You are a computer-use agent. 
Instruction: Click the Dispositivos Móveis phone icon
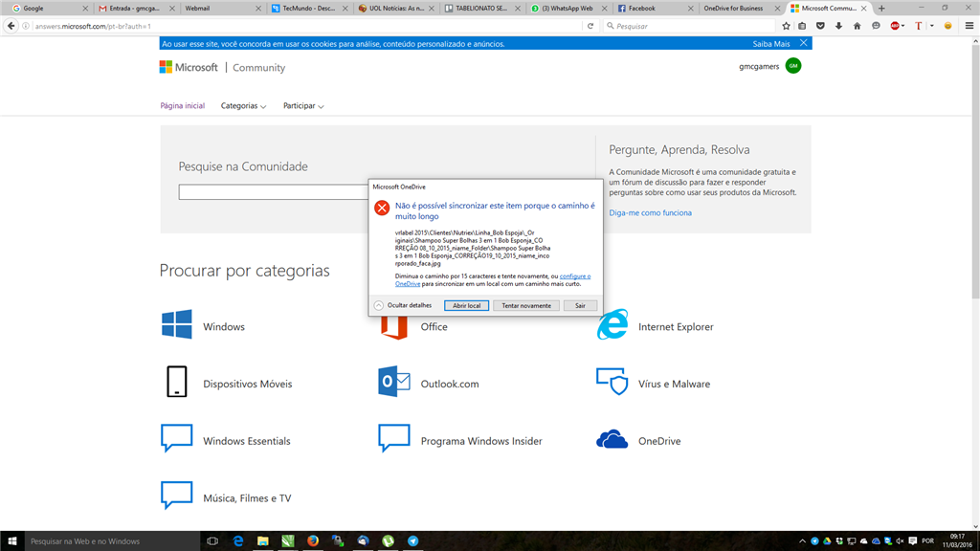click(x=177, y=382)
